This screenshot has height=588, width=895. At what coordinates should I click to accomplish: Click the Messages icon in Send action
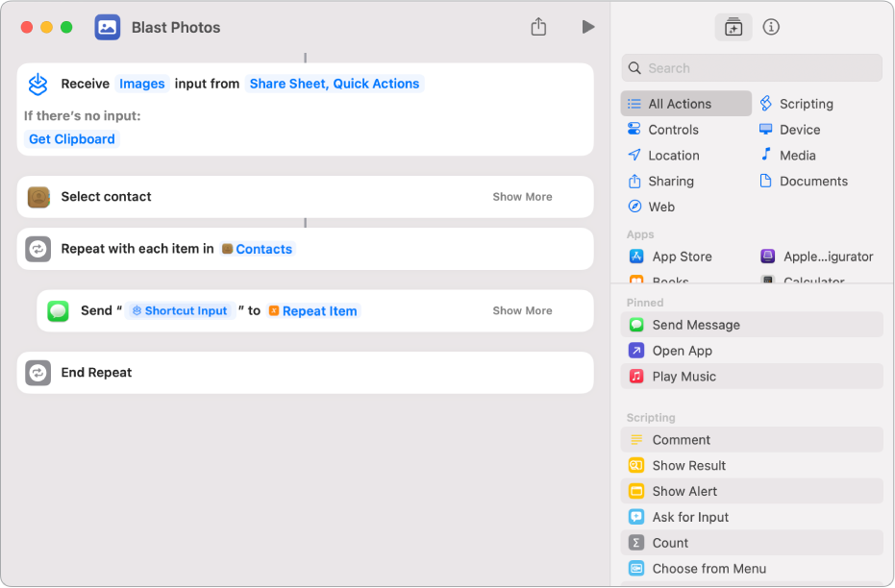tap(58, 311)
